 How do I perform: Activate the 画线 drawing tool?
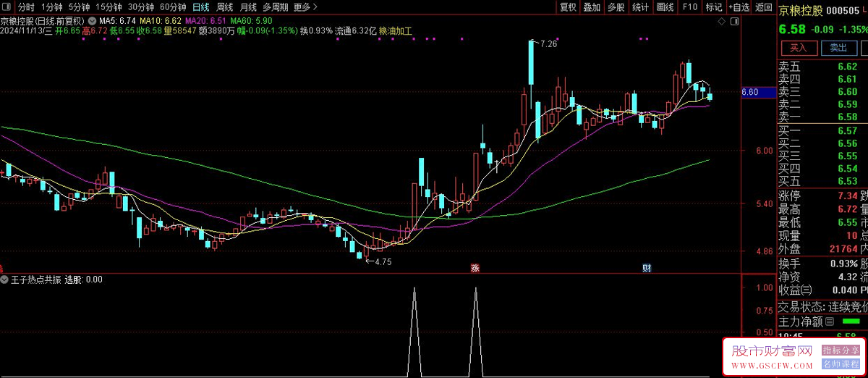pos(665,7)
